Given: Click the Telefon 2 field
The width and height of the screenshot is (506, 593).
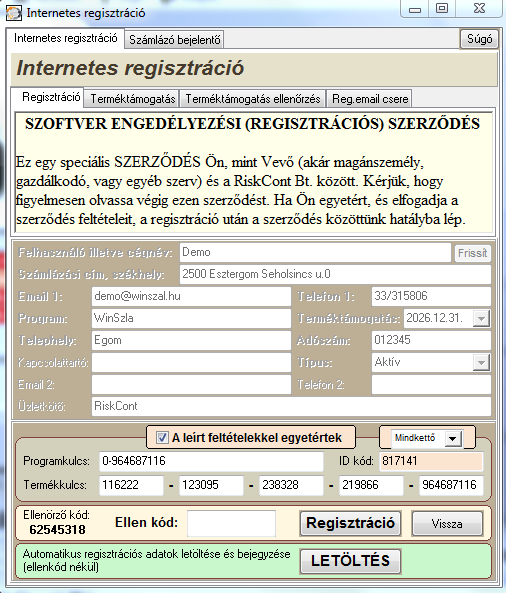Looking at the screenshot, I should pyautogui.click(x=431, y=384).
